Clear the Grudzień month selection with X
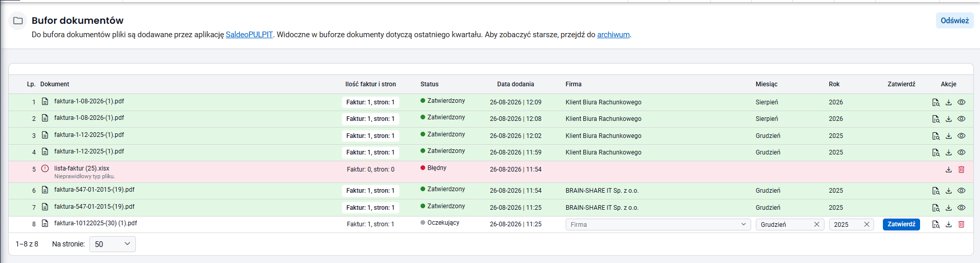The height and width of the screenshot is (263, 980). point(817,224)
